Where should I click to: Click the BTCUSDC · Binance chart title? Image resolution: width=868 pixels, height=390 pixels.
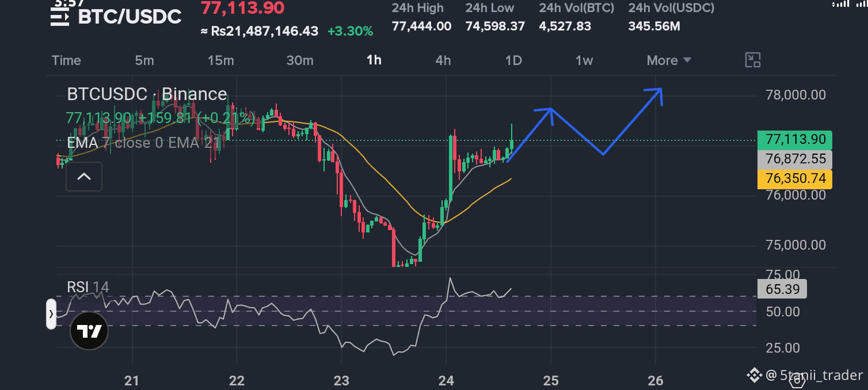coord(147,94)
